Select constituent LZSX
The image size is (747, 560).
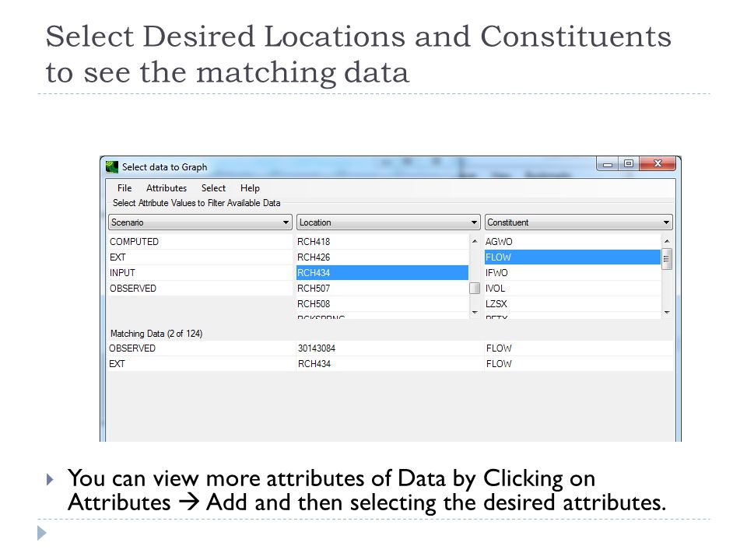tap(573, 304)
